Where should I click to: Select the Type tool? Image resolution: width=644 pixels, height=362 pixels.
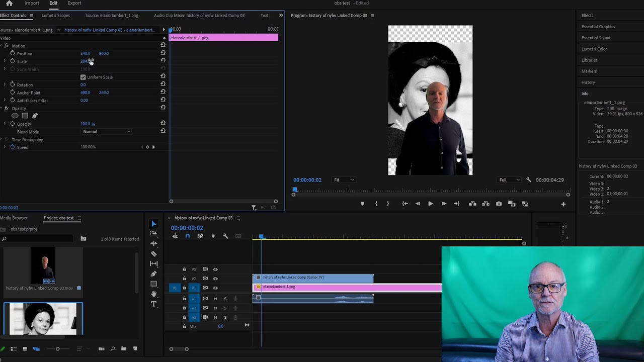point(154,304)
